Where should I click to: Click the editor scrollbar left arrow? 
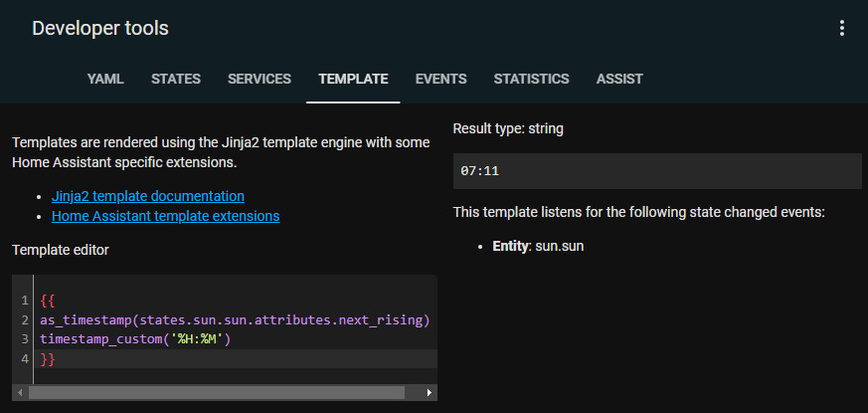19,393
